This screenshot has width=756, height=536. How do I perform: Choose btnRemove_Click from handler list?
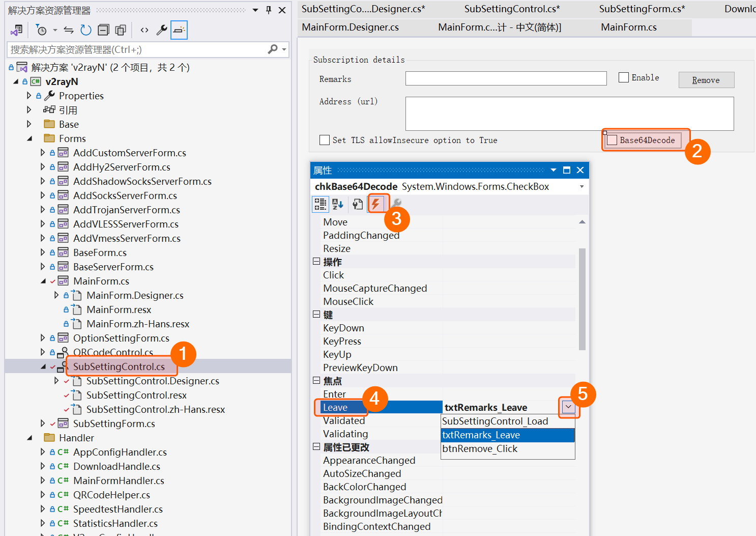point(480,449)
